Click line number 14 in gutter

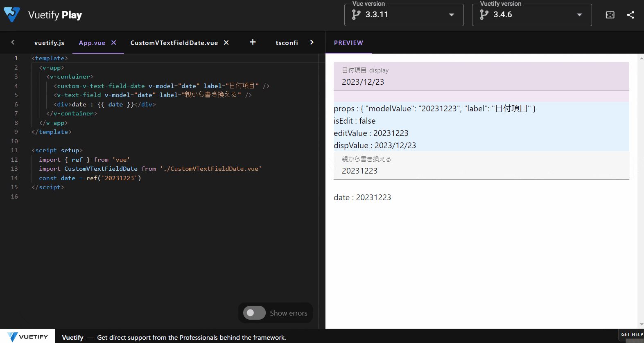click(x=14, y=178)
